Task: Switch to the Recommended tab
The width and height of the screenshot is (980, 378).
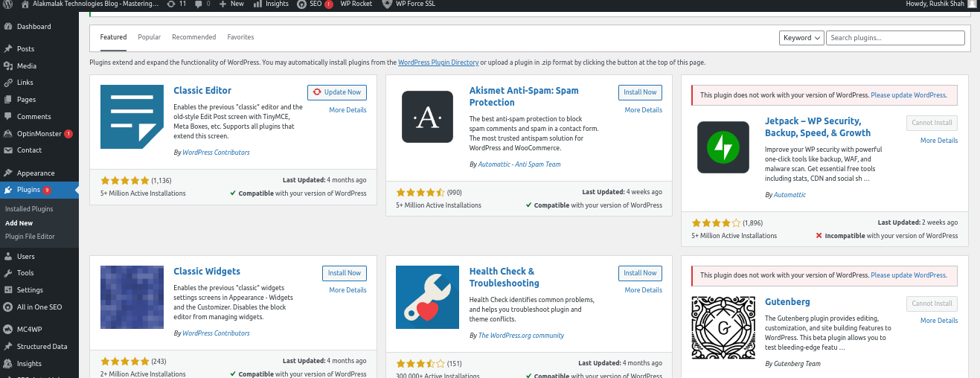Action: tap(193, 37)
